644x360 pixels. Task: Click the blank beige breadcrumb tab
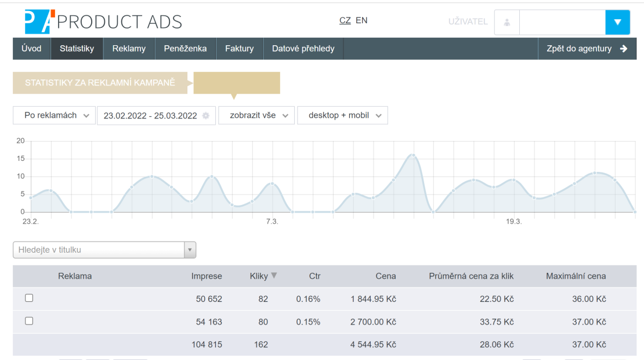tap(237, 82)
